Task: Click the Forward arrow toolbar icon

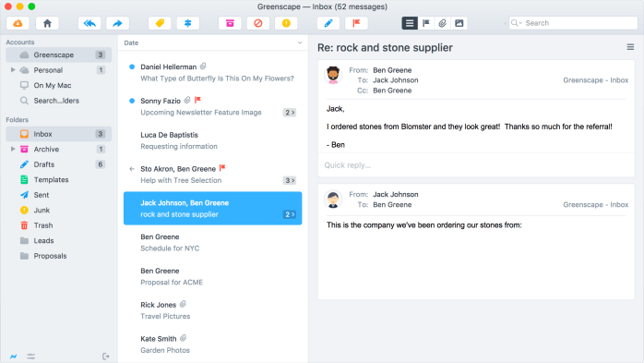Action: pyautogui.click(x=117, y=23)
